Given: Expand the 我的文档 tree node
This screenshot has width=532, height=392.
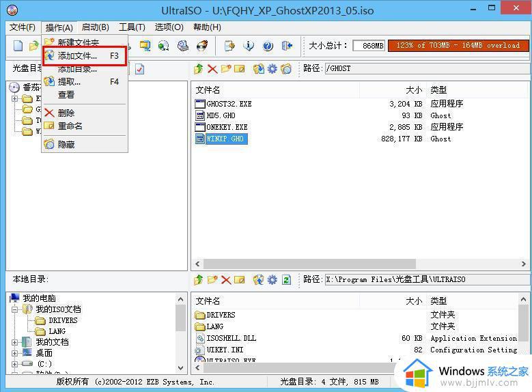Looking at the screenshot, I should click(14, 342).
